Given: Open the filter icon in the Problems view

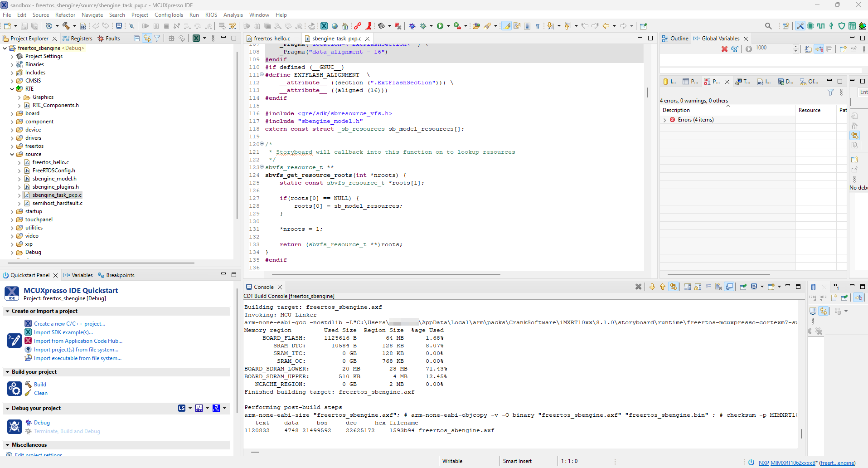Looking at the screenshot, I should pos(830,92).
